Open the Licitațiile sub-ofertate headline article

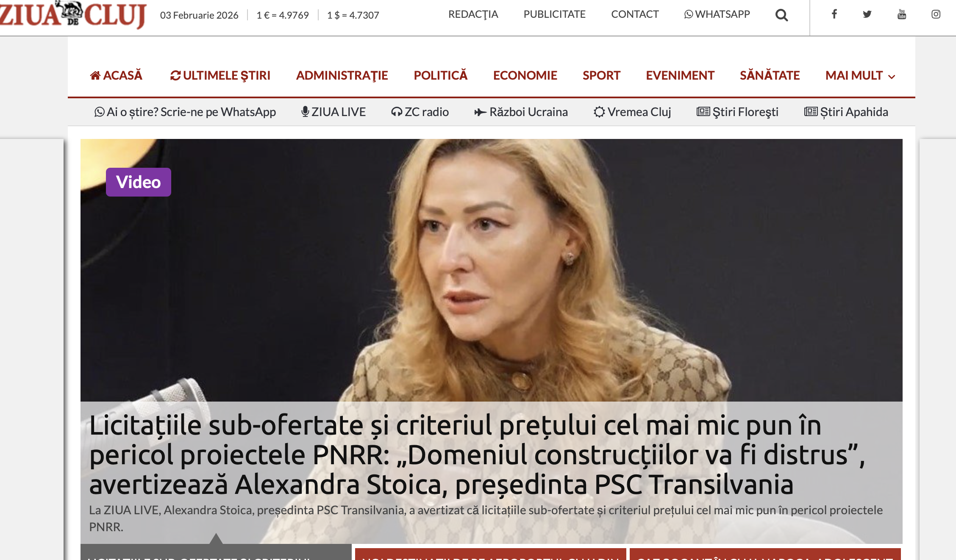coord(477,455)
